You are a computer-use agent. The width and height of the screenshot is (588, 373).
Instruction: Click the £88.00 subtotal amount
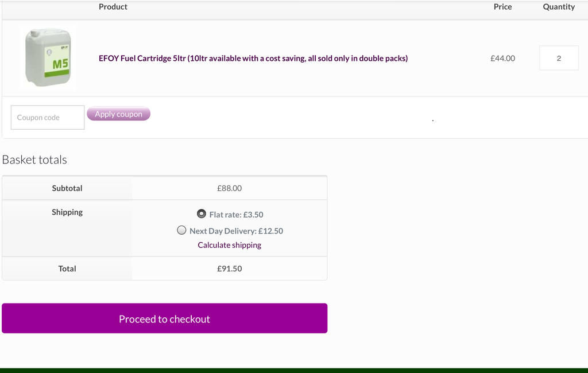(x=229, y=188)
